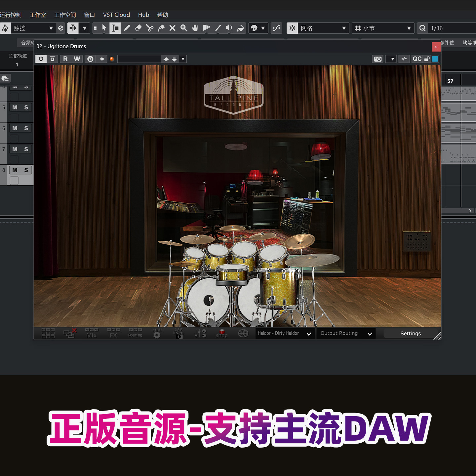Open the 工作室 menu

pyautogui.click(x=38, y=15)
